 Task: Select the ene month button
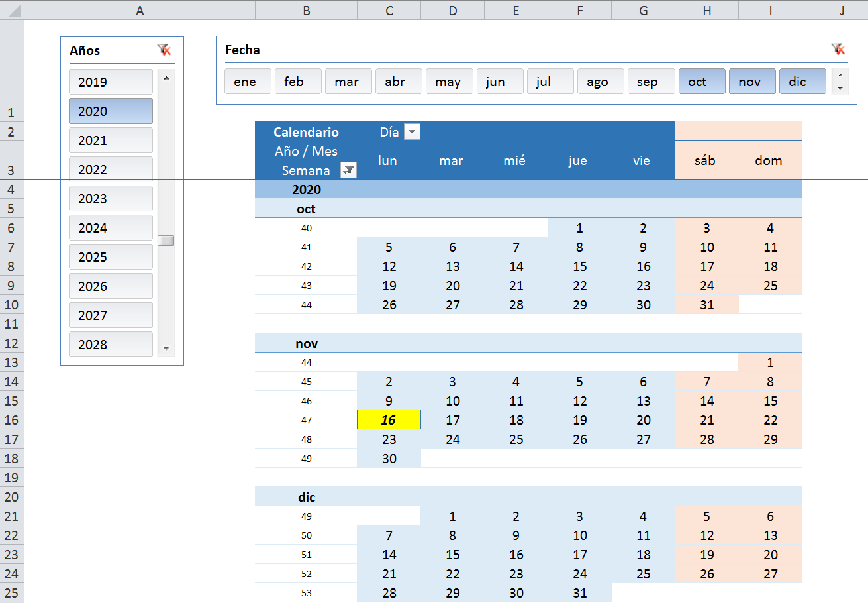[x=248, y=81]
